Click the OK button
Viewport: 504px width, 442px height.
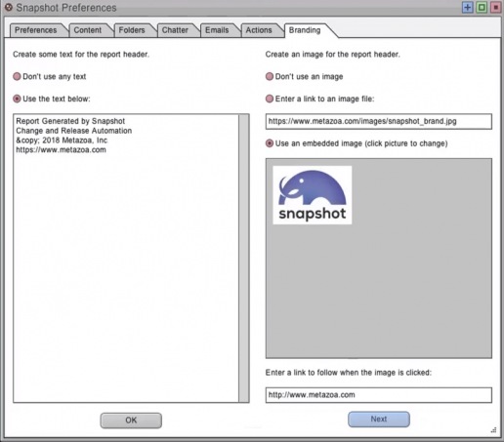pyautogui.click(x=131, y=421)
